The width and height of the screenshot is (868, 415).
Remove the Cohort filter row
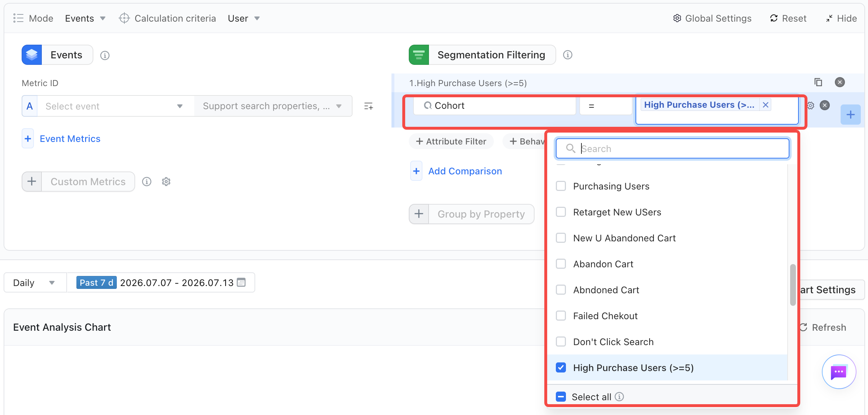(825, 105)
